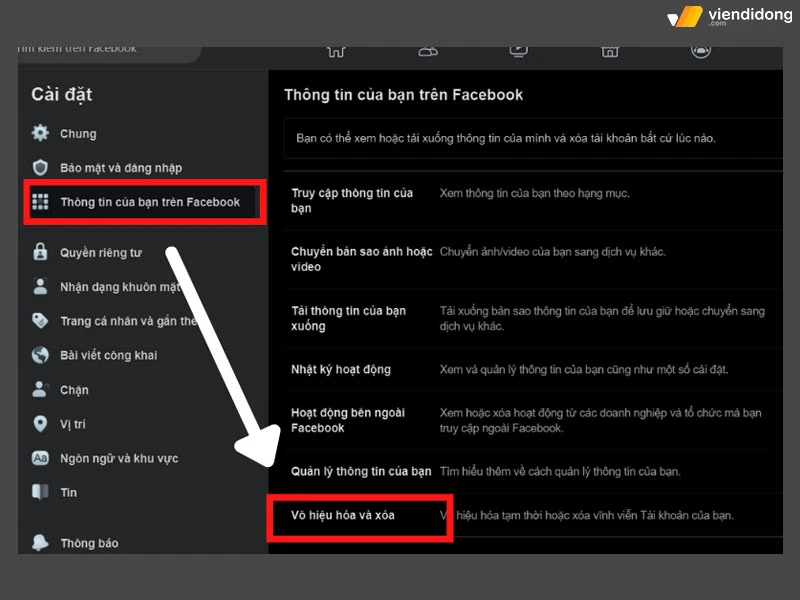This screenshot has width=800, height=600.
Task: Click the tag icon for Trang cá nhân
Action: pyautogui.click(x=40, y=321)
